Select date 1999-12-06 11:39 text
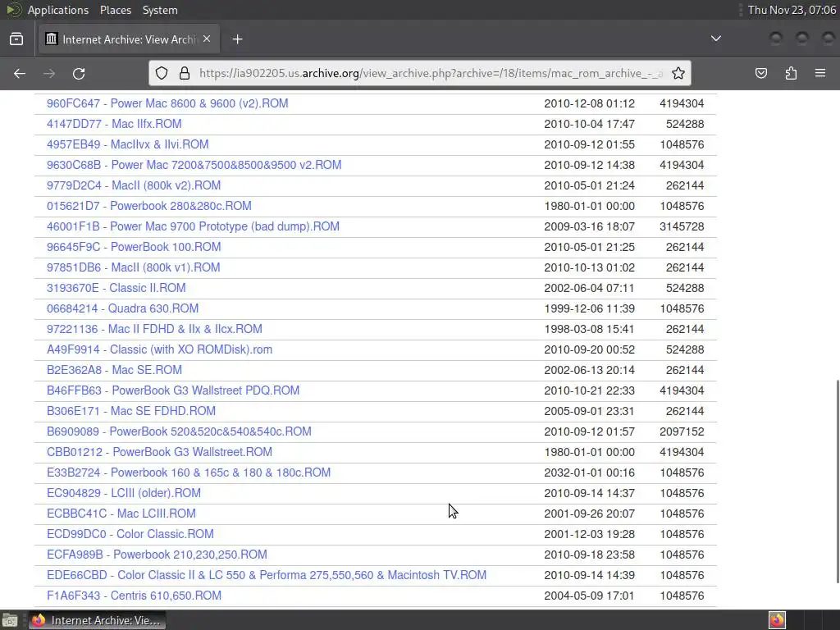The width and height of the screenshot is (840, 630). coord(589,308)
